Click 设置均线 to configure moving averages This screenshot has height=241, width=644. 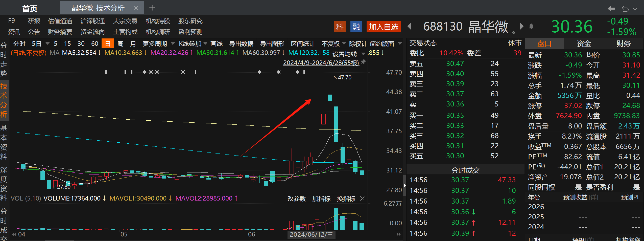(x=345, y=54)
